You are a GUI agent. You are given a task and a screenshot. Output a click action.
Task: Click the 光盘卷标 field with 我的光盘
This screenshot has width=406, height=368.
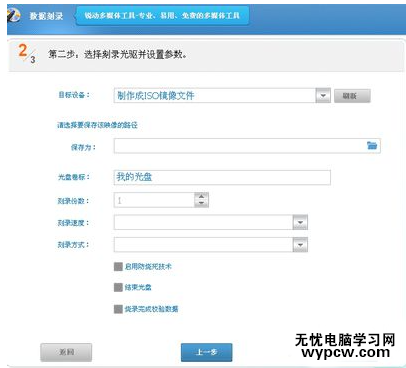(x=222, y=177)
